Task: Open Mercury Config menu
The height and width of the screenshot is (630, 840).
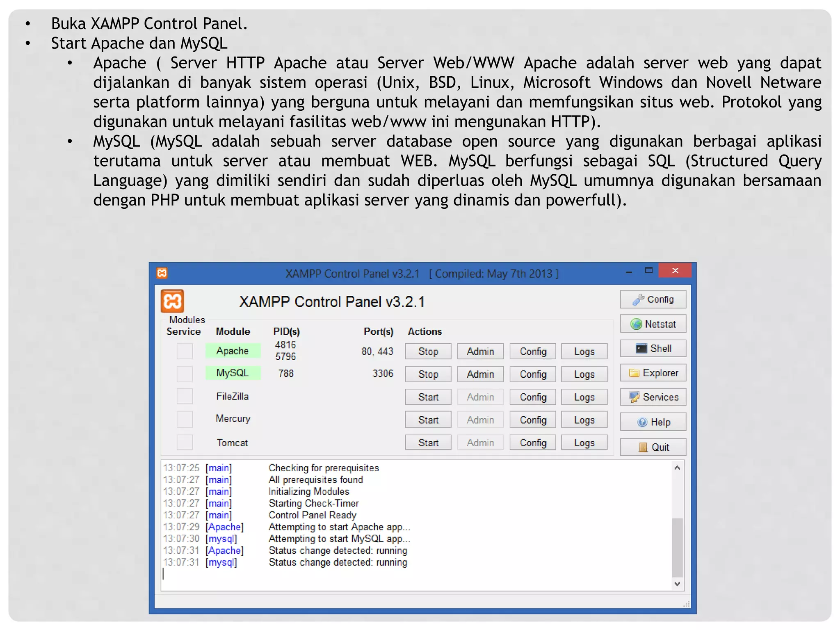Action: [x=533, y=420]
